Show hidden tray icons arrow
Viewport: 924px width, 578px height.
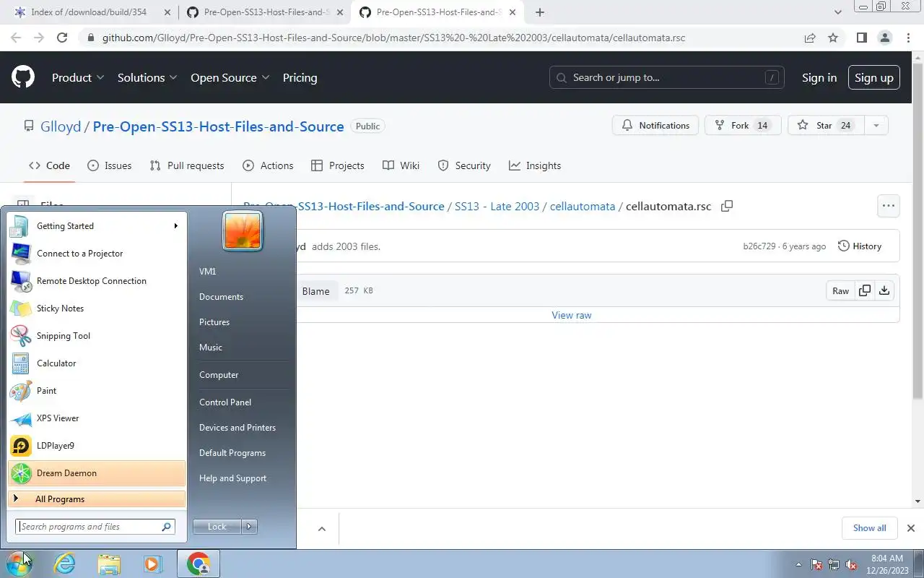(798, 564)
